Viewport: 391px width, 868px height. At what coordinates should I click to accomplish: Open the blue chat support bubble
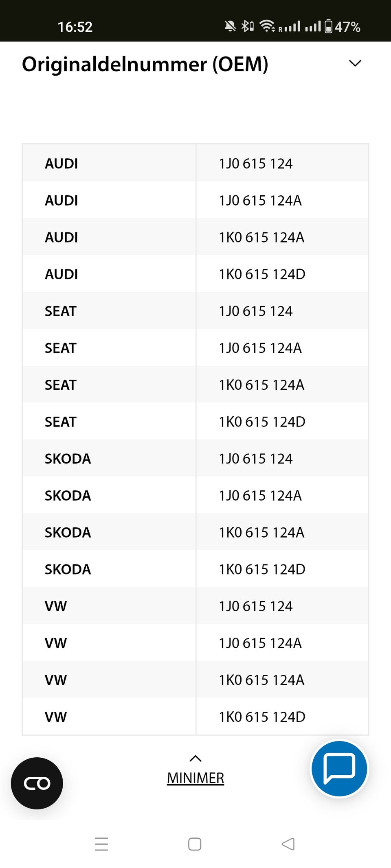coord(339,768)
